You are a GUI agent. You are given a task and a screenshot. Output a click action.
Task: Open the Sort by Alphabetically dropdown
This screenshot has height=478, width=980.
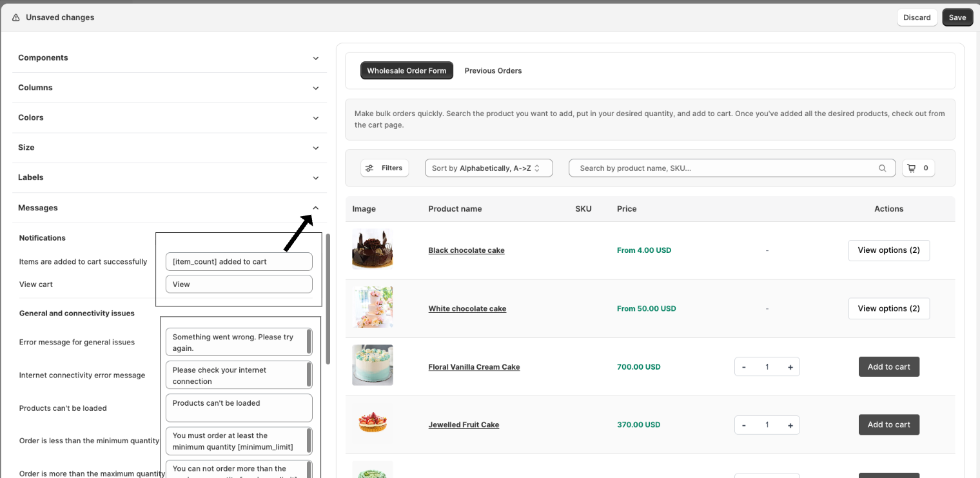click(x=488, y=168)
